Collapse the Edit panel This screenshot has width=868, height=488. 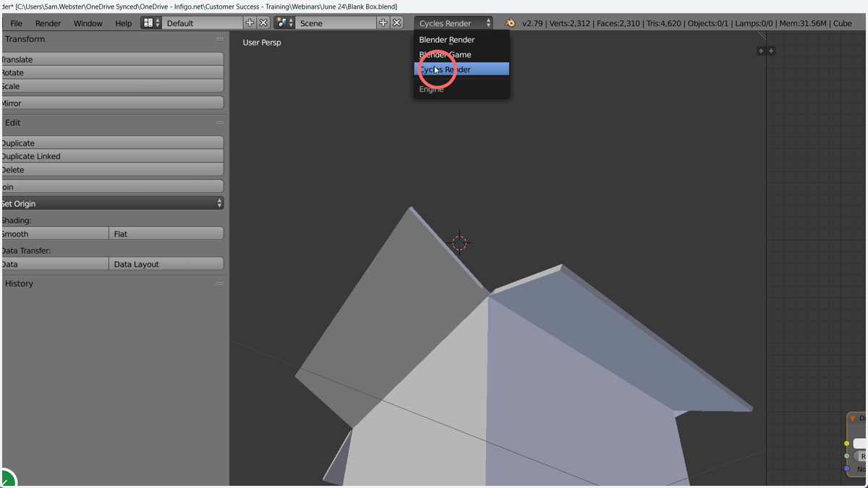12,123
